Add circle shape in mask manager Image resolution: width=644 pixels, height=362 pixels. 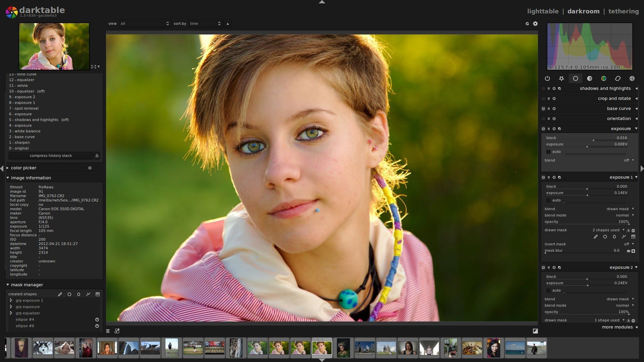(69, 294)
